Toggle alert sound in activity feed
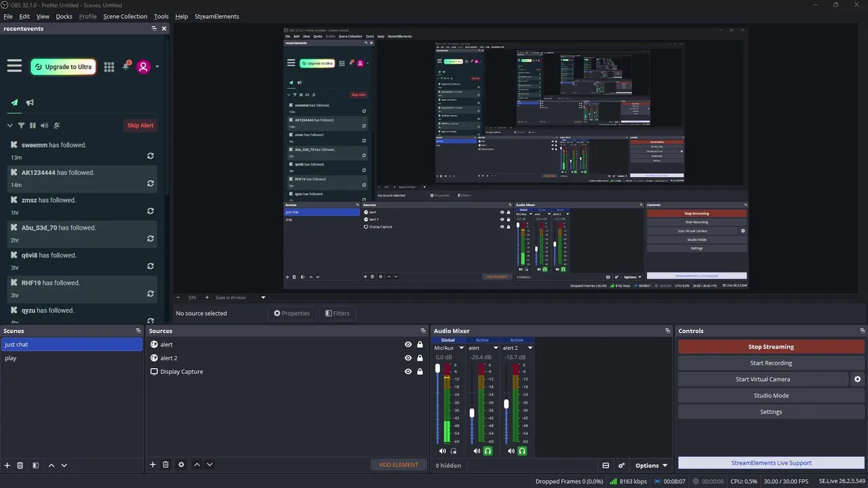Image resolution: width=868 pixels, height=488 pixels. pyautogui.click(x=44, y=125)
